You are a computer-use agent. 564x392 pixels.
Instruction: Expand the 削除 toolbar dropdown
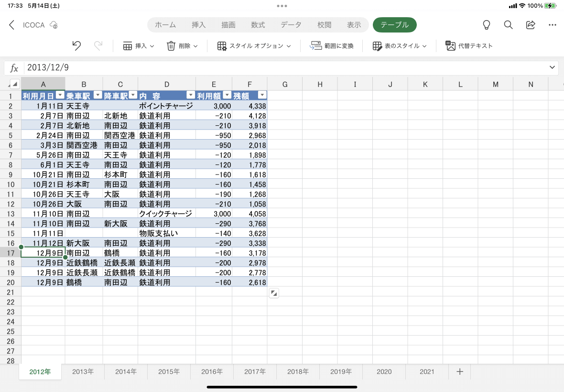coord(195,46)
